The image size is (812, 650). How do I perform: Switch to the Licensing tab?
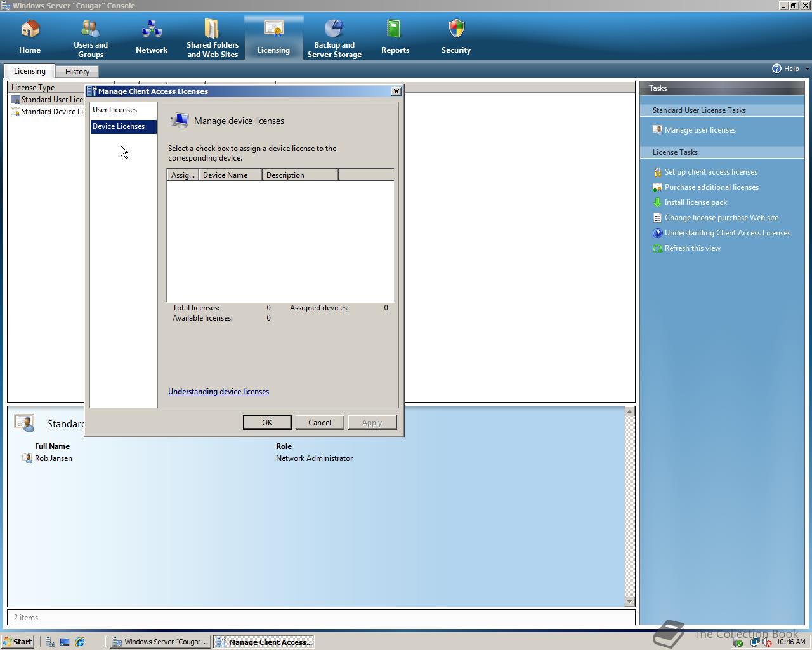coord(30,71)
